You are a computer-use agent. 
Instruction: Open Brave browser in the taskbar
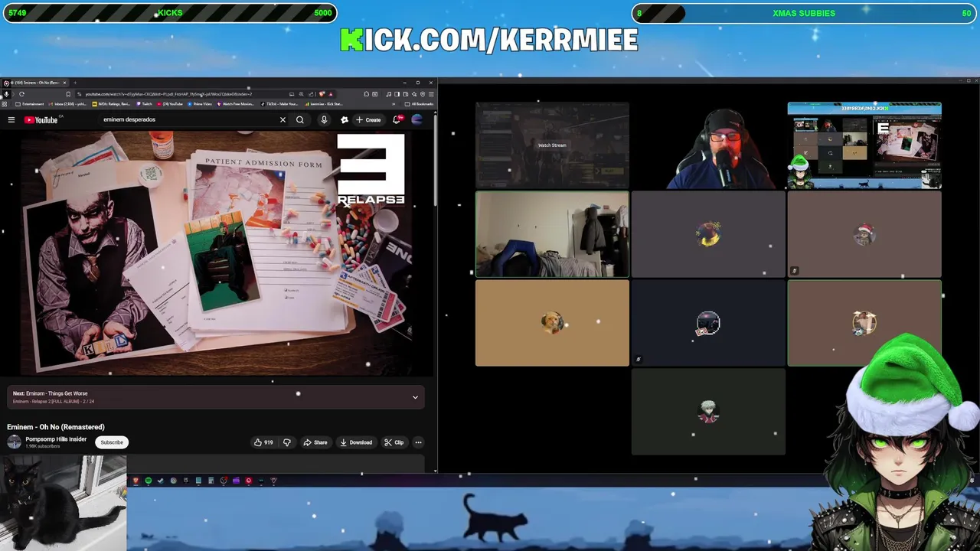click(x=136, y=481)
